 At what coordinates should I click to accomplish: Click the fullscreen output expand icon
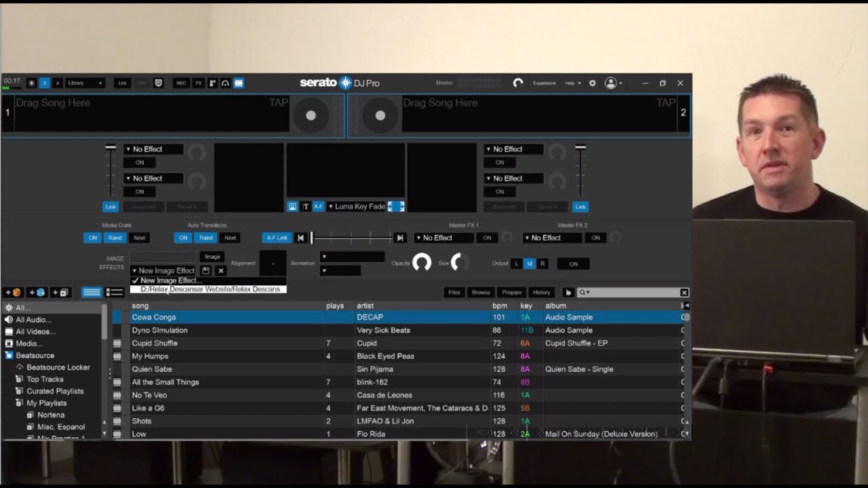tap(396, 207)
